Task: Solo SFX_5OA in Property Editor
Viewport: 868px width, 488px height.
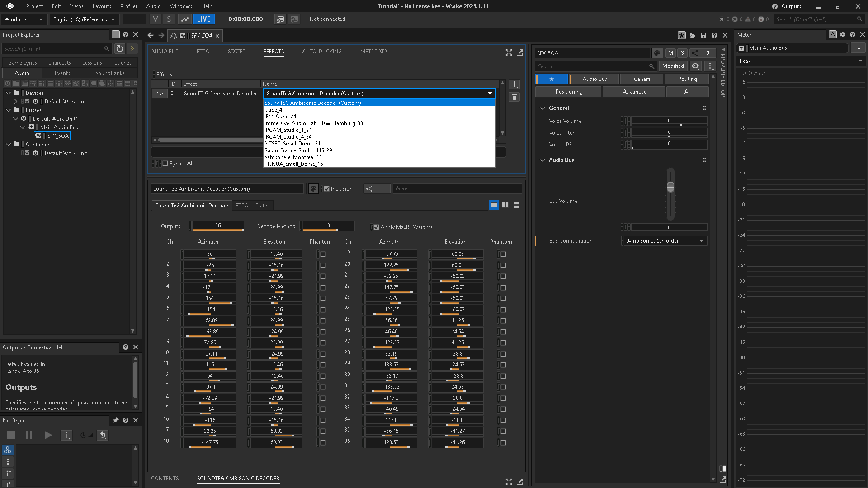Action: (682, 53)
